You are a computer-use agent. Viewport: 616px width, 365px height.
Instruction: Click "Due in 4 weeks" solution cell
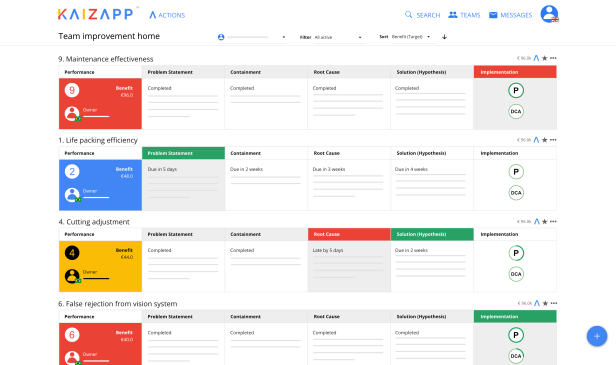(432, 185)
